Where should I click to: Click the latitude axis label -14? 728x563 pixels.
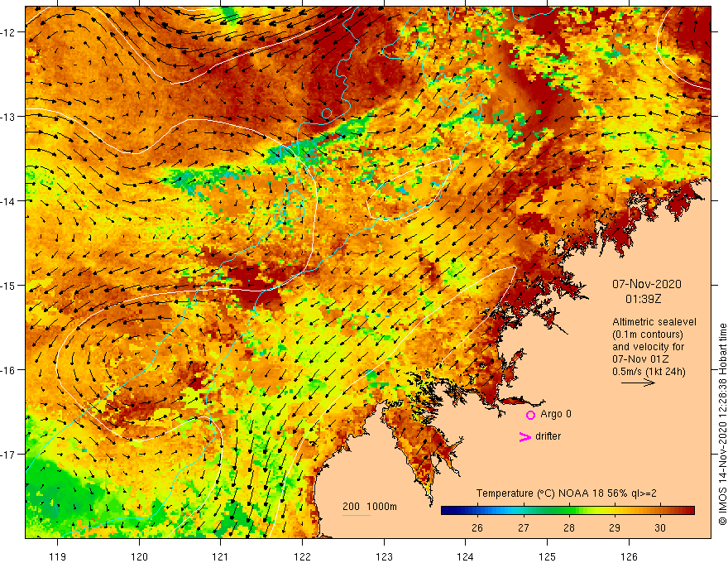coord(9,201)
